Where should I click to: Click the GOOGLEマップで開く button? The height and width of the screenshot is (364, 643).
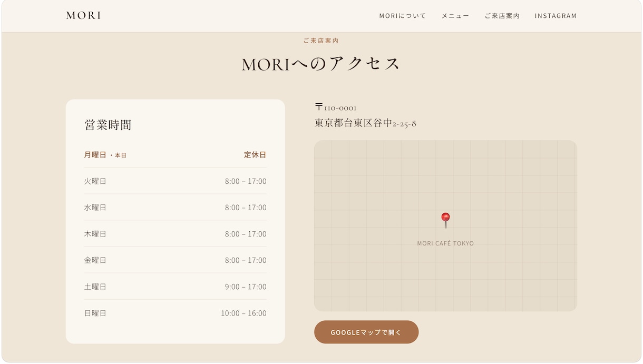tap(366, 332)
